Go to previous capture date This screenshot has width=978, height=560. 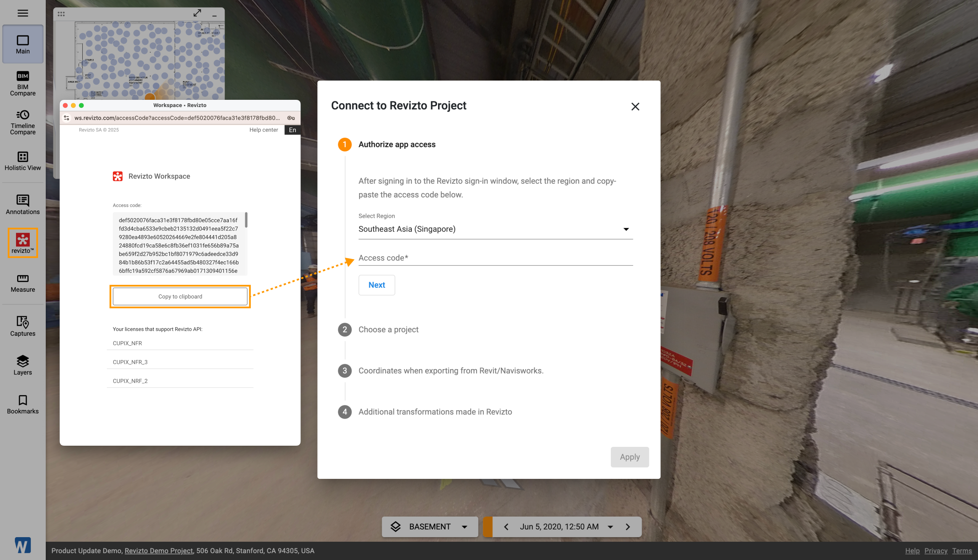click(506, 526)
